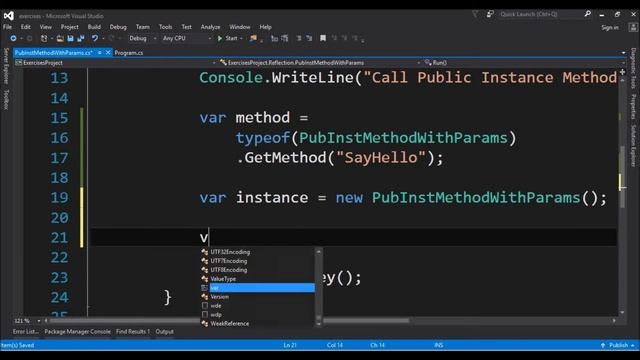The width and height of the screenshot is (640, 360).
Task: Close the PubInstMethodWithParams.cs tab
Action: (x=108, y=53)
